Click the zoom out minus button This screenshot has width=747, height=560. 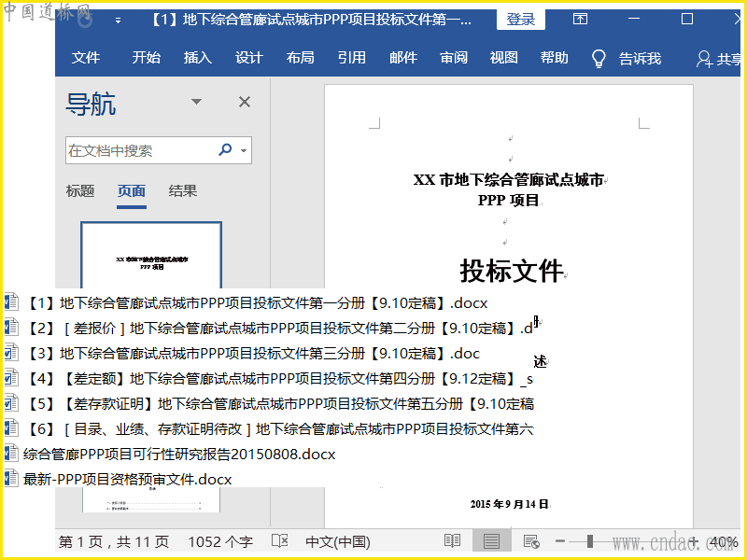tap(560, 541)
